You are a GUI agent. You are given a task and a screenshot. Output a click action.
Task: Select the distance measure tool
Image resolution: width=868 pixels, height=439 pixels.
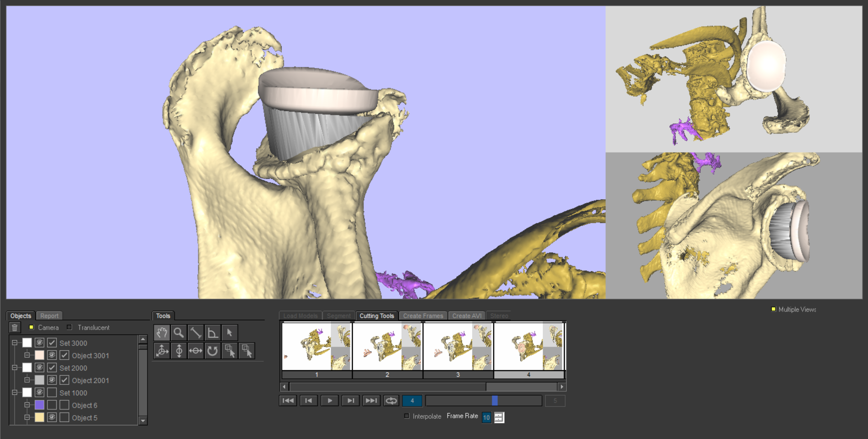tap(196, 333)
